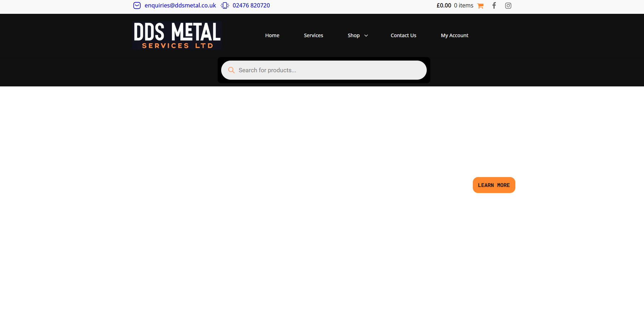Viewport: 644px width, 312px height.
Task: Visit the Facebook page icon
Action: click(494, 6)
